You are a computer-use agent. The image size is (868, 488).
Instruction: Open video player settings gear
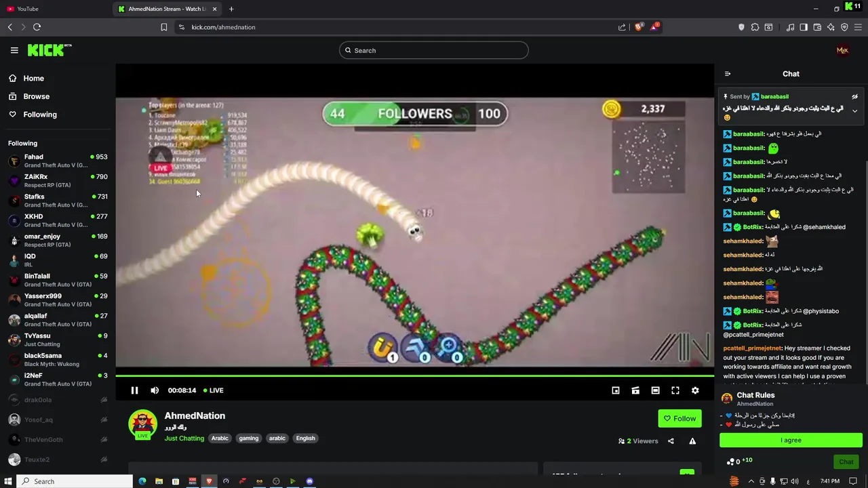pos(695,390)
